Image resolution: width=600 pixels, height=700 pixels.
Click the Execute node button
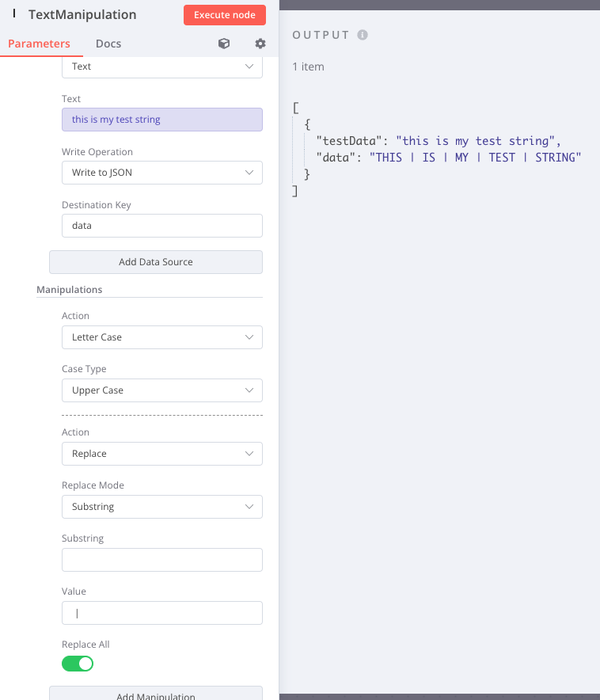(x=224, y=15)
